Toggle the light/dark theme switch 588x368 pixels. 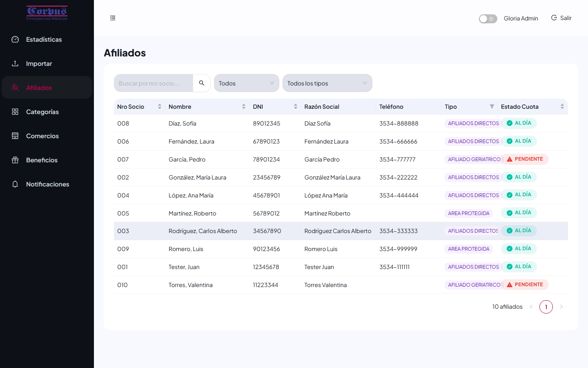pyautogui.click(x=488, y=19)
